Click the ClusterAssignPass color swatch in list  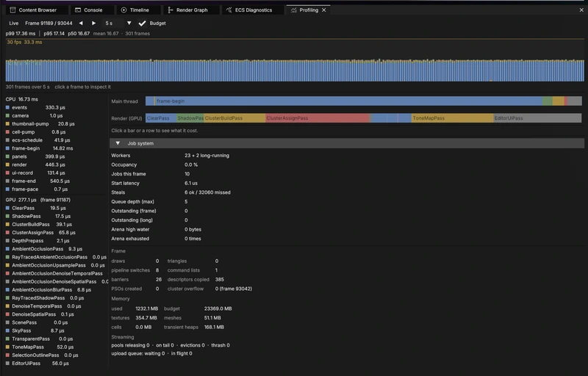click(x=7, y=233)
